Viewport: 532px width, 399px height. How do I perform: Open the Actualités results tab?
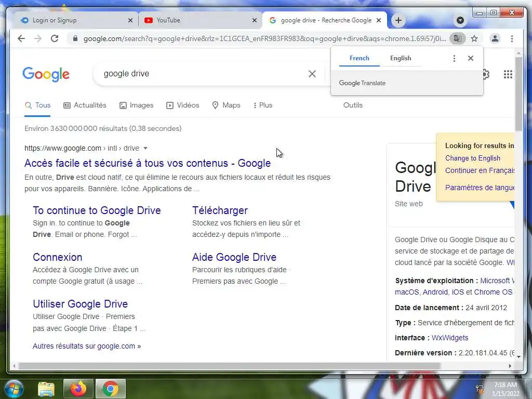[x=85, y=105]
